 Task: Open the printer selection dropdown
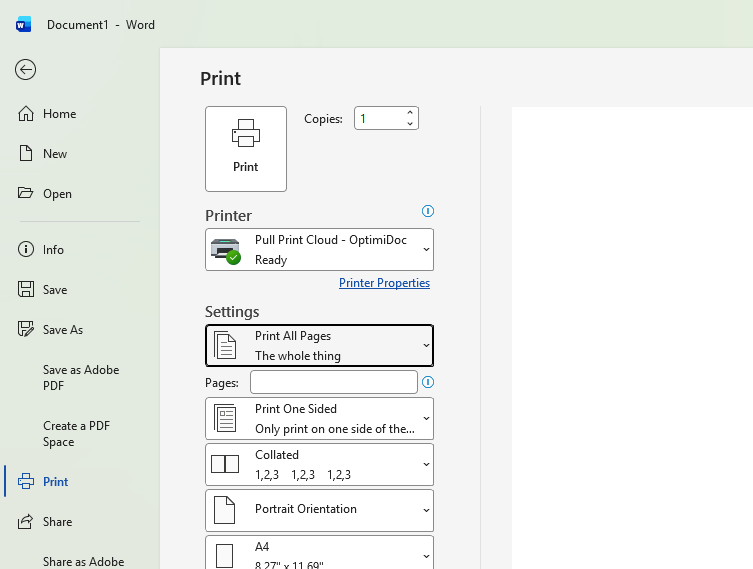pyautogui.click(x=319, y=250)
